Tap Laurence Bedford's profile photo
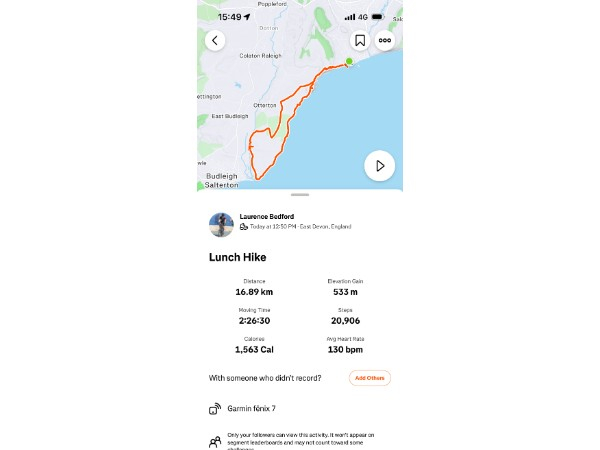This screenshot has width=600, height=450. pos(221,224)
